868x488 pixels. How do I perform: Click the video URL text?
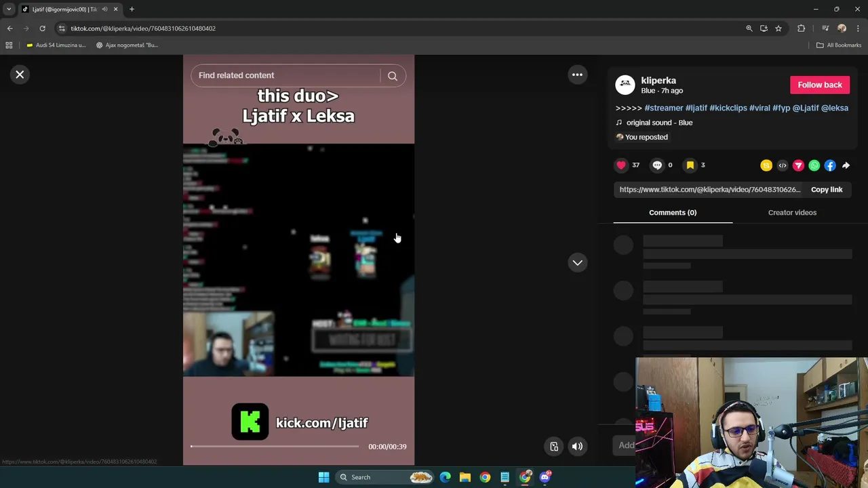tap(710, 190)
